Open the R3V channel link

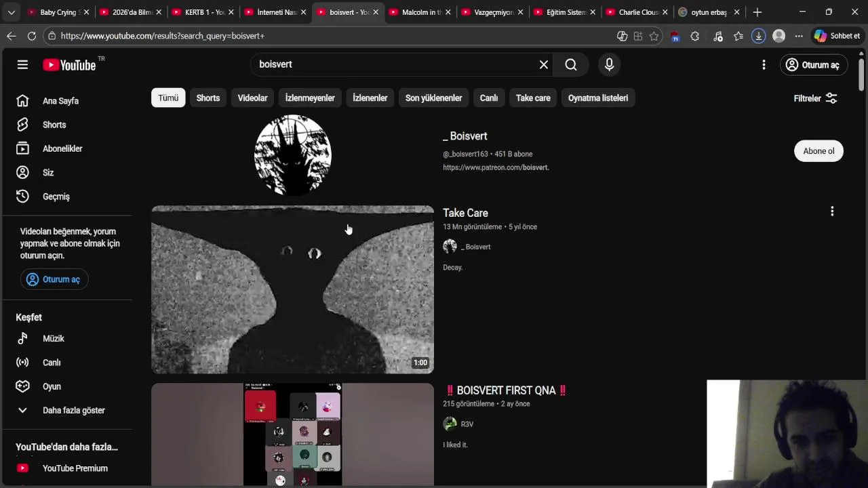pyautogui.click(x=467, y=424)
